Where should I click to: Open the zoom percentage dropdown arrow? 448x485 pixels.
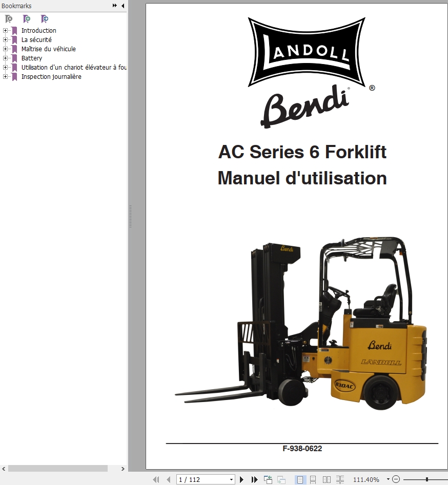(388, 479)
